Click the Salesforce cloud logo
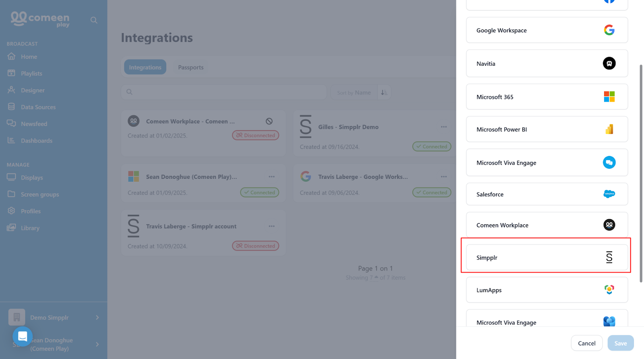644x359 pixels. click(x=609, y=194)
